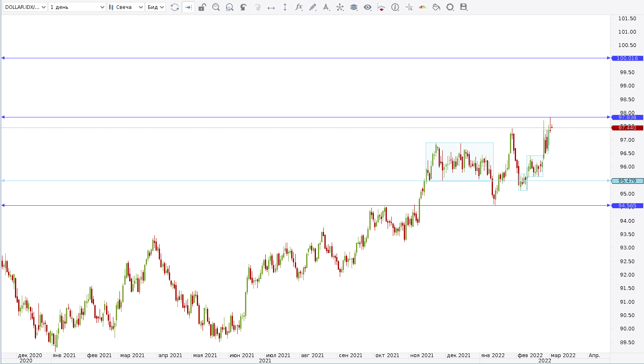The width and height of the screenshot is (644, 364).
Task: Click the 'дек 2020' time axis label
Action: pyautogui.click(x=30, y=355)
